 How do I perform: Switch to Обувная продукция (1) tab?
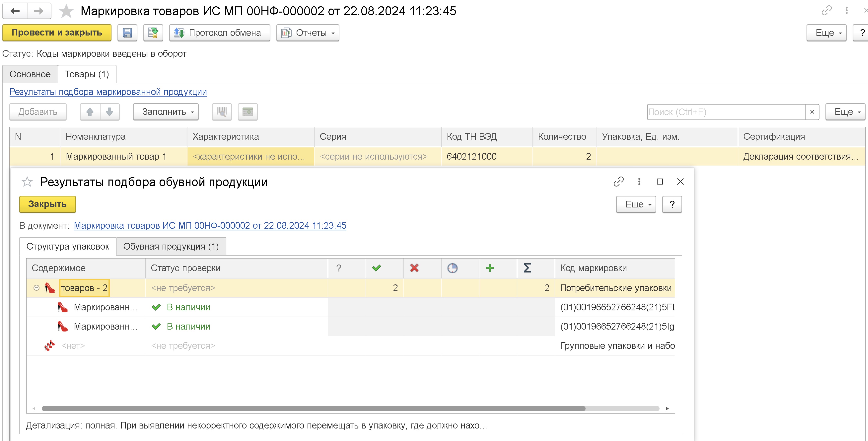point(171,246)
